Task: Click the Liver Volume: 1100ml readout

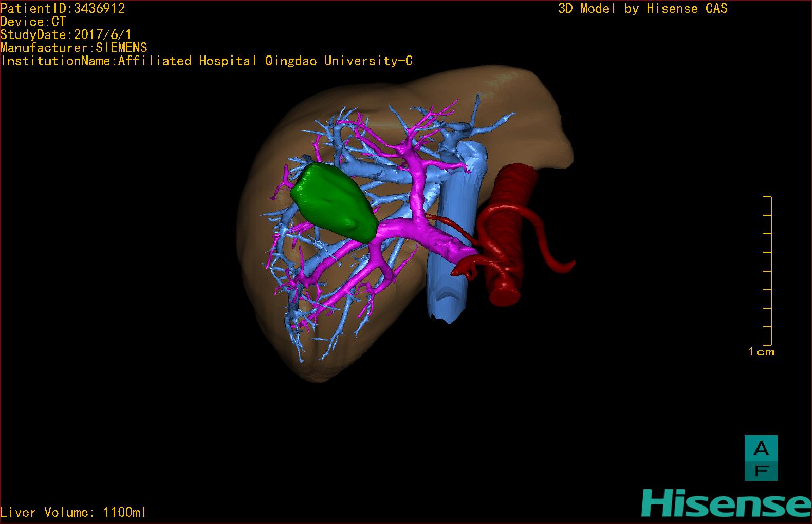Action: click(73, 512)
